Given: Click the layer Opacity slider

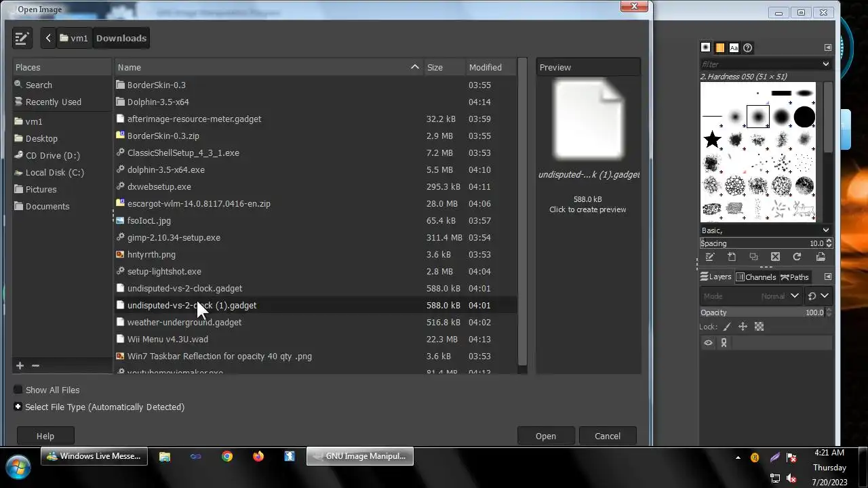Looking at the screenshot, I should pyautogui.click(x=762, y=312).
